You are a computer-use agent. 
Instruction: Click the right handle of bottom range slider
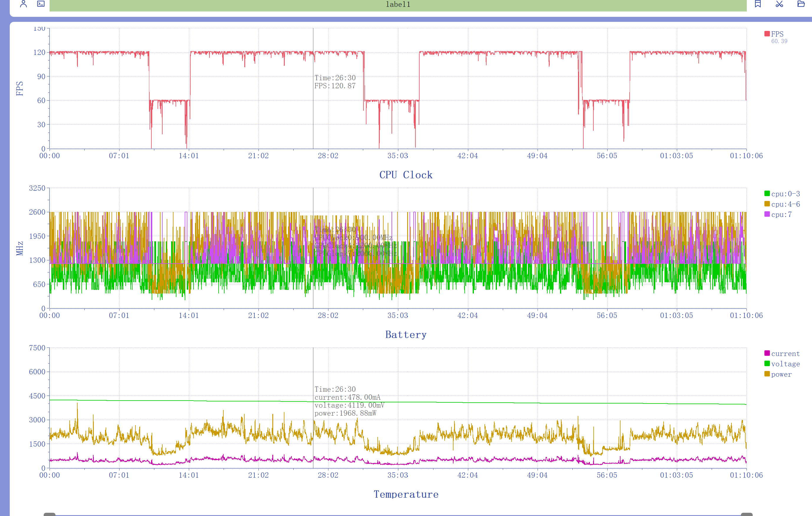coord(746,514)
